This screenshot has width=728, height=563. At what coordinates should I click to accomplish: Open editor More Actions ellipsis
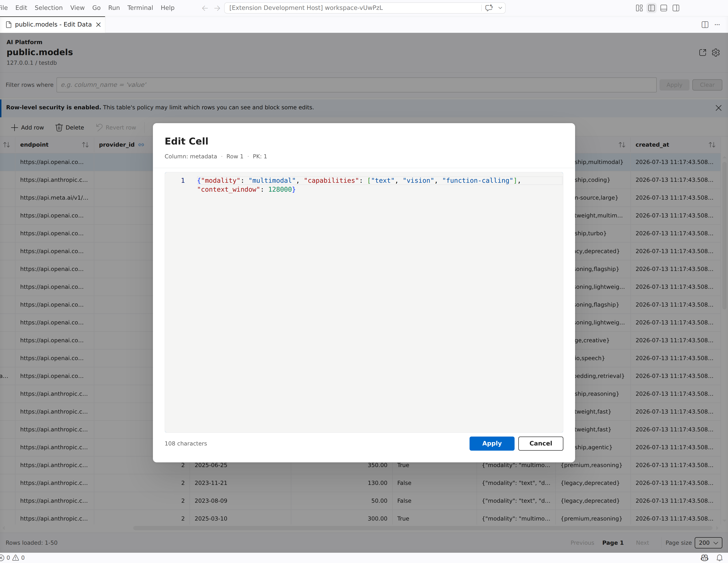point(717,24)
